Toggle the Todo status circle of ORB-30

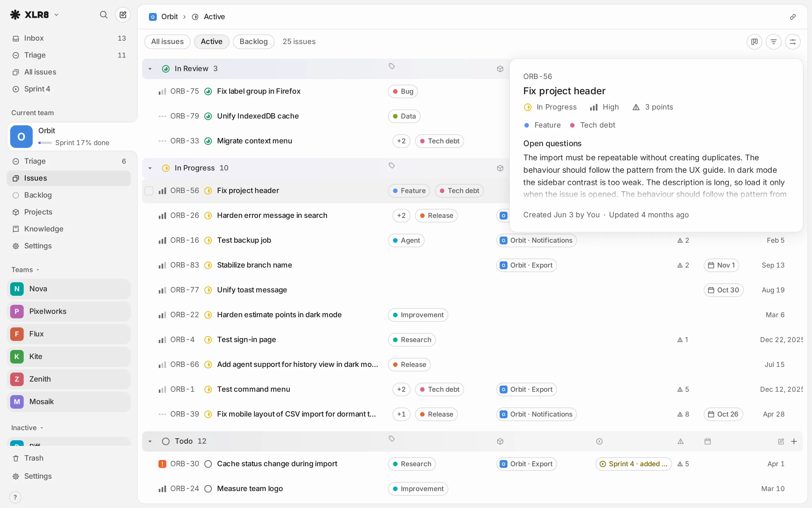point(208,464)
